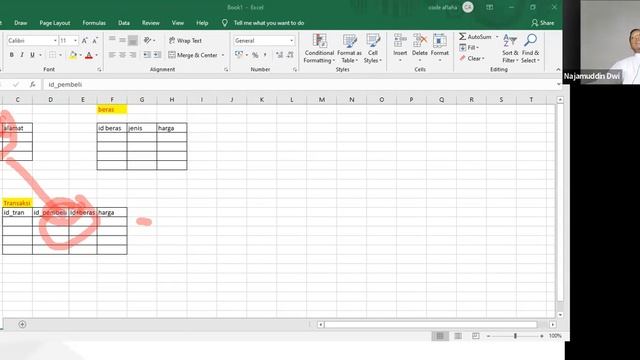Toggle Wrap Text
The height and width of the screenshot is (360, 640).
pos(185,40)
